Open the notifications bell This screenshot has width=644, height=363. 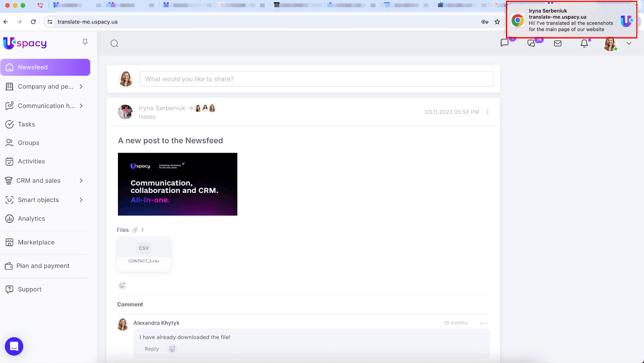[x=584, y=44]
